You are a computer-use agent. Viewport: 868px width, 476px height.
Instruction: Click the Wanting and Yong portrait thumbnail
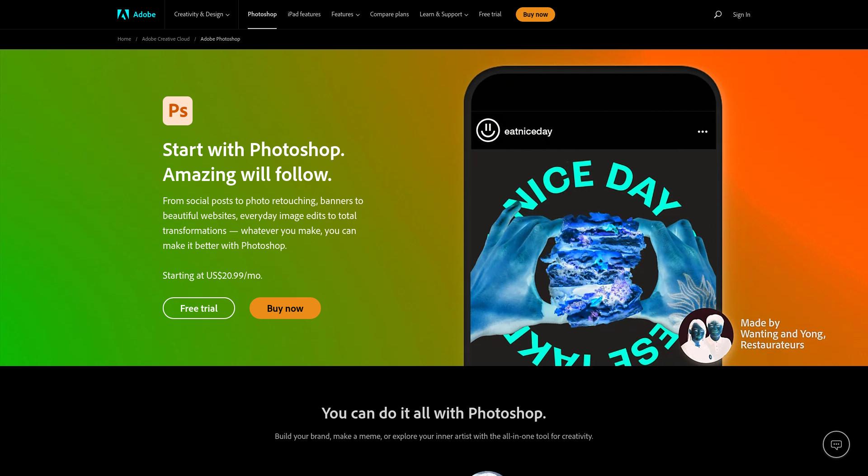tap(706, 336)
